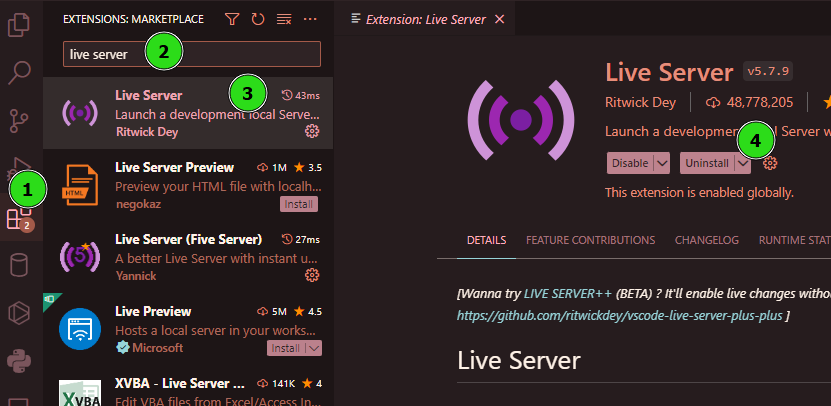Open the DETAILS tab
The width and height of the screenshot is (831, 406).
point(487,240)
